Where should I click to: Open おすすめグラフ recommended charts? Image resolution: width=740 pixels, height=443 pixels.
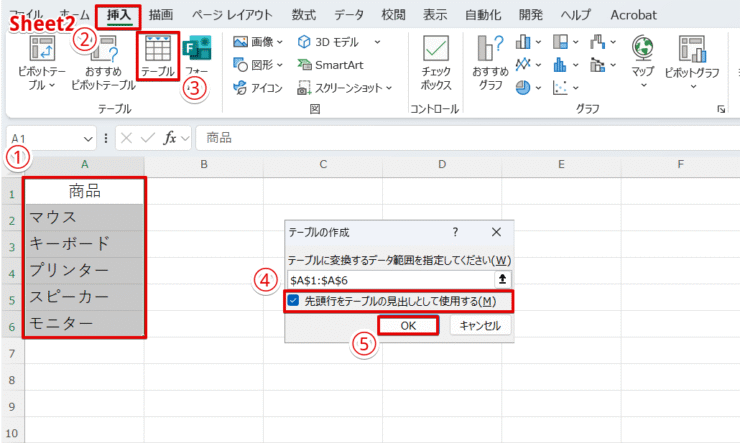(x=490, y=63)
